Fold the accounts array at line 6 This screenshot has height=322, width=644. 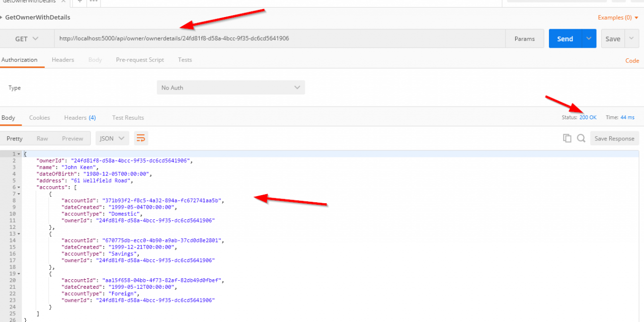(19, 187)
